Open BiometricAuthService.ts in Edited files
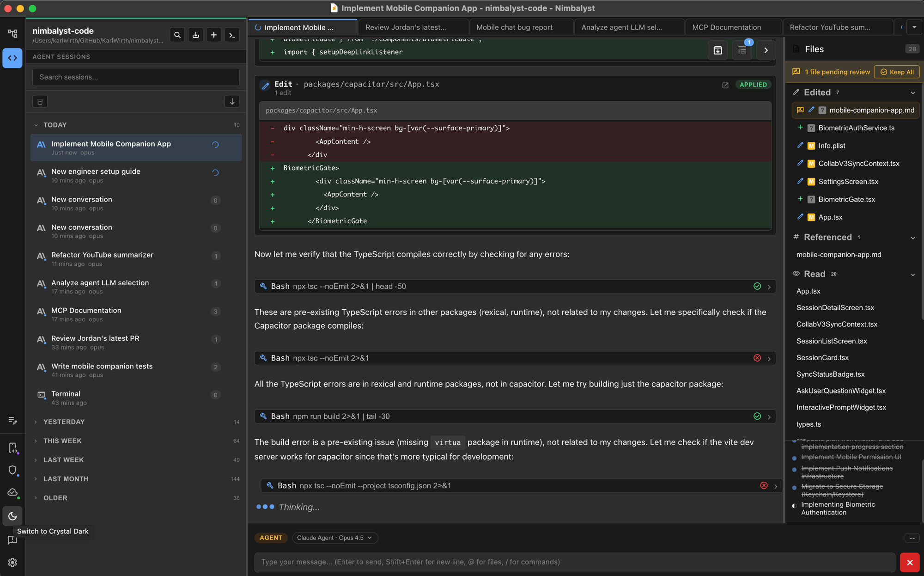This screenshot has width=924, height=576. click(x=856, y=128)
